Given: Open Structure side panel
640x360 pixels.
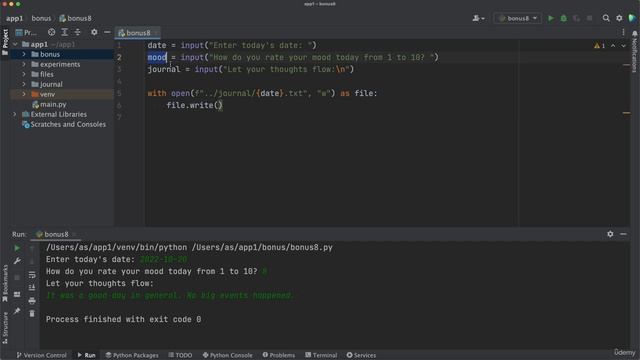Looking at the screenshot, I should 5,328.
